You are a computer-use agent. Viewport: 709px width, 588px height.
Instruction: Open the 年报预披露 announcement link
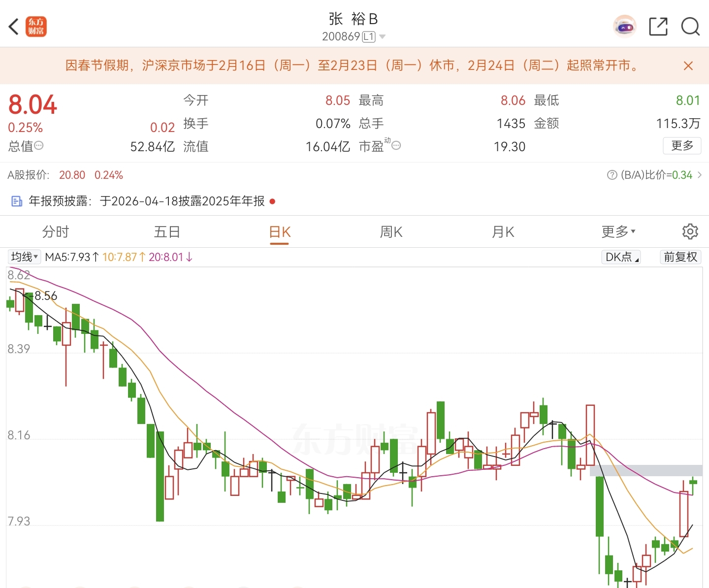(147, 201)
